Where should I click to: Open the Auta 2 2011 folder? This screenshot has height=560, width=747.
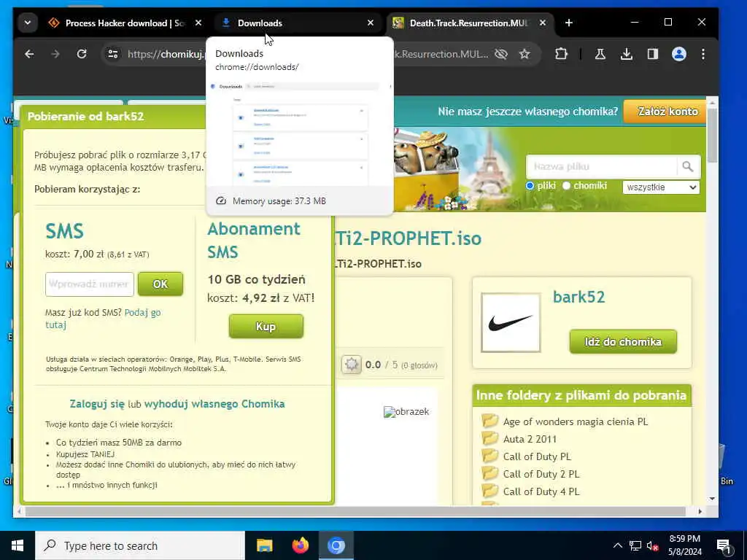tap(530, 439)
